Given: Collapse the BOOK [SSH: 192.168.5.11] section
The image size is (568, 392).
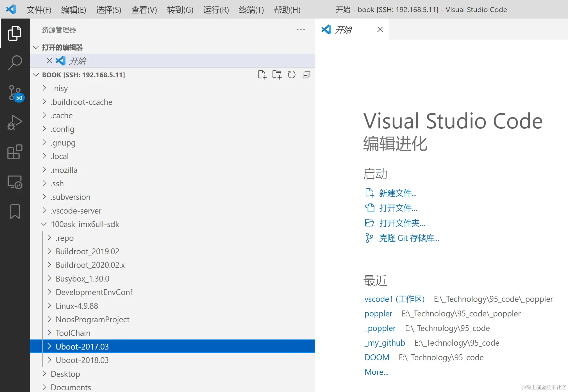Looking at the screenshot, I should coord(36,75).
